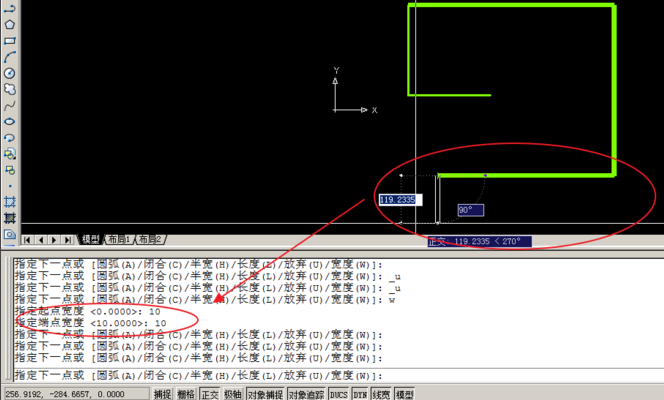Jump to first layout tab arrow

27,240
